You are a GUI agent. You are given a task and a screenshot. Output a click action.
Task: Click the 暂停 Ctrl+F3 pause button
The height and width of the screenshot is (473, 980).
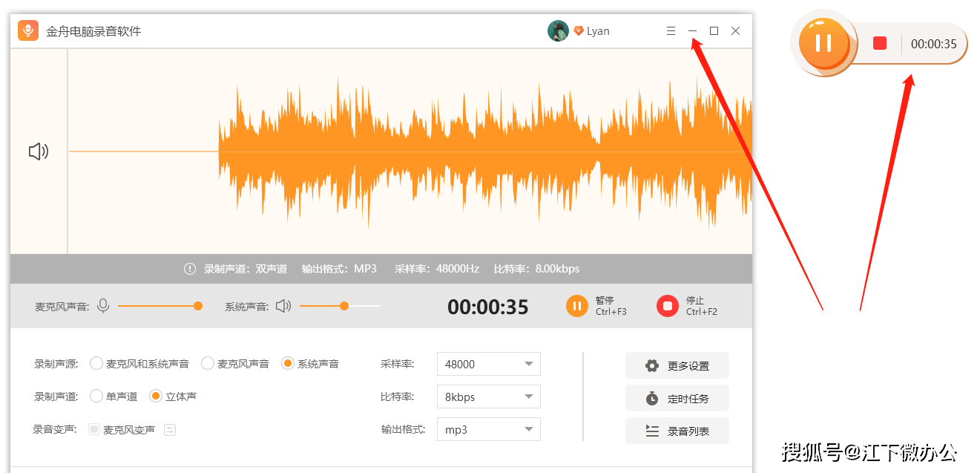coord(577,305)
